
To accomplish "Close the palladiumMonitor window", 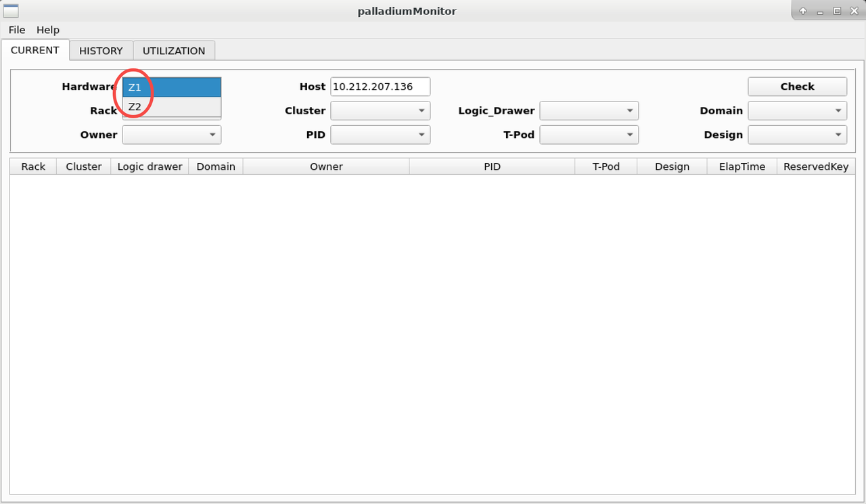I will pyautogui.click(x=854, y=11).
